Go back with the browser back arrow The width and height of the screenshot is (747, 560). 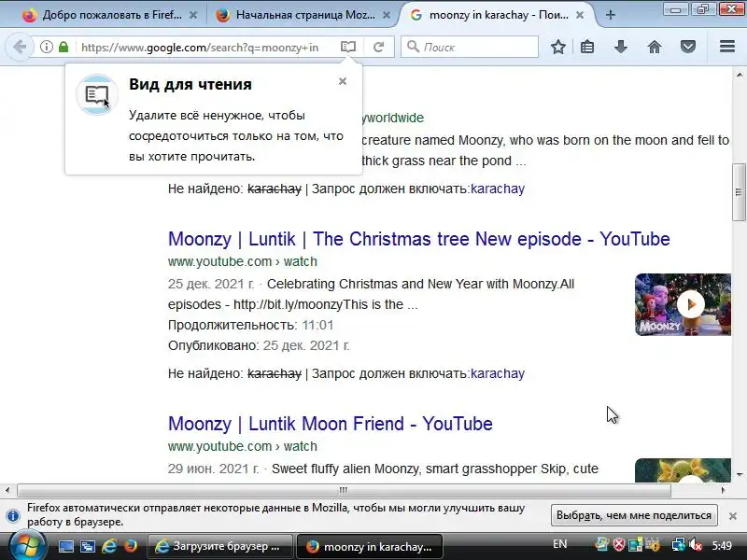[19, 47]
